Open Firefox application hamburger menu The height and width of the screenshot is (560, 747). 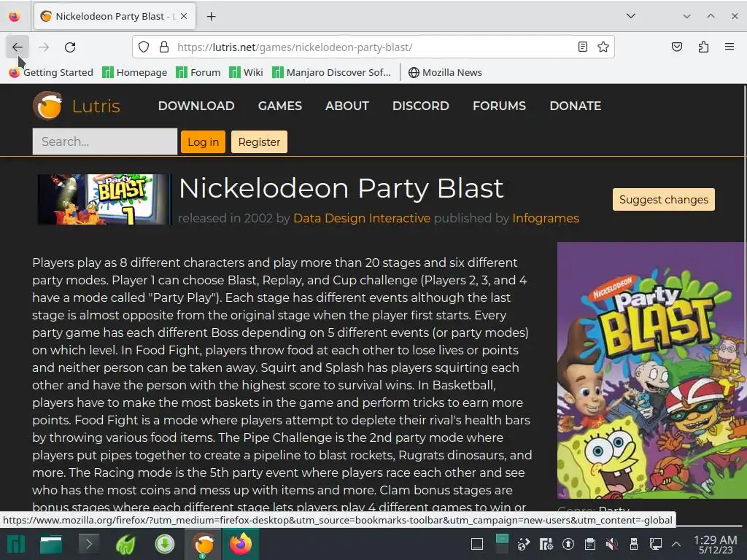click(x=729, y=47)
